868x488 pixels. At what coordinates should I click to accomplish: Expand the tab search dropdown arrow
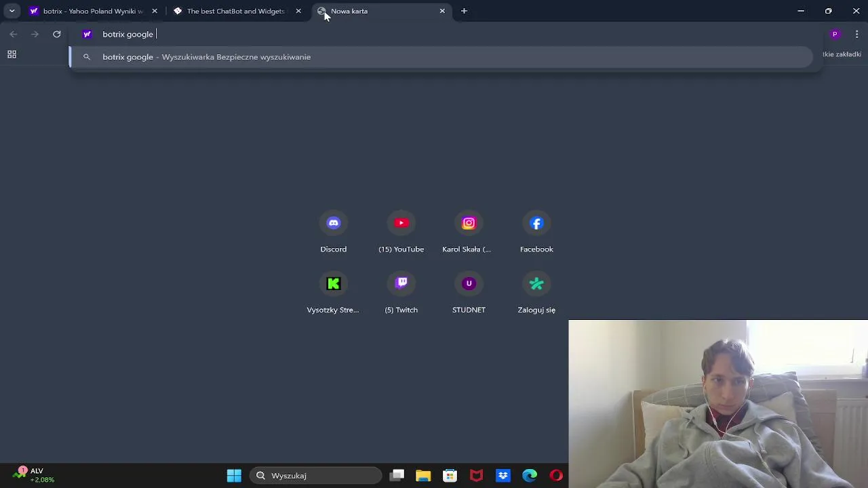click(12, 11)
